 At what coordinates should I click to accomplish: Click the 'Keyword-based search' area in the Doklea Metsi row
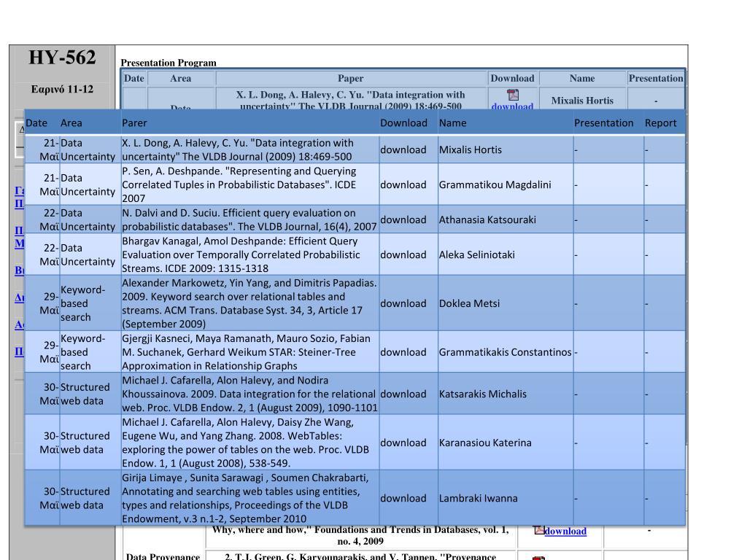click(83, 303)
